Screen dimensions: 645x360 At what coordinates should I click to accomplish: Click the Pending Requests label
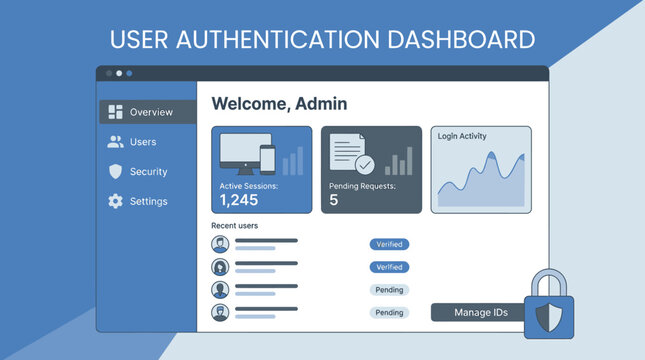point(362,186)
